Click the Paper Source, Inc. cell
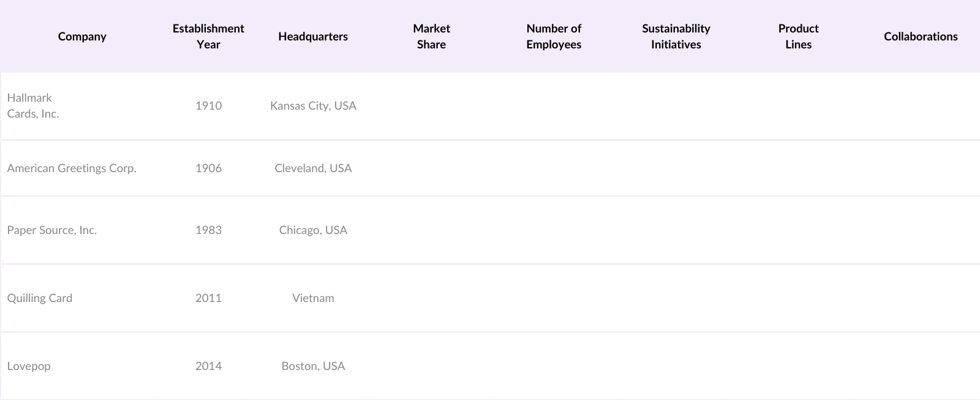The image size is (980, 400). click(x=52, y=230)
